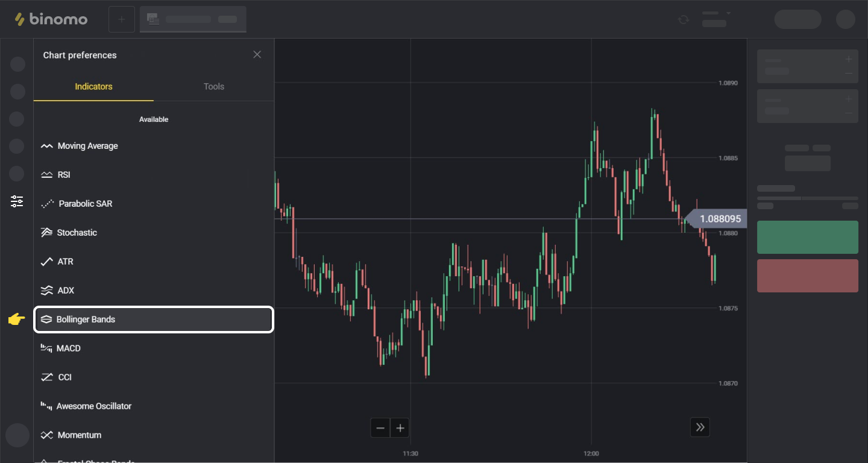
Task: Open the account dropdown arrow in header
Action: click(x=728, y=13)
